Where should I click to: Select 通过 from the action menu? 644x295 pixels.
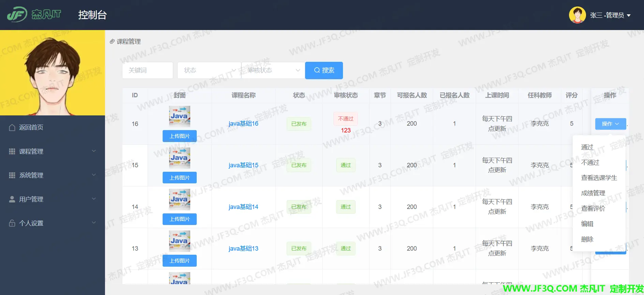point(587,147)
